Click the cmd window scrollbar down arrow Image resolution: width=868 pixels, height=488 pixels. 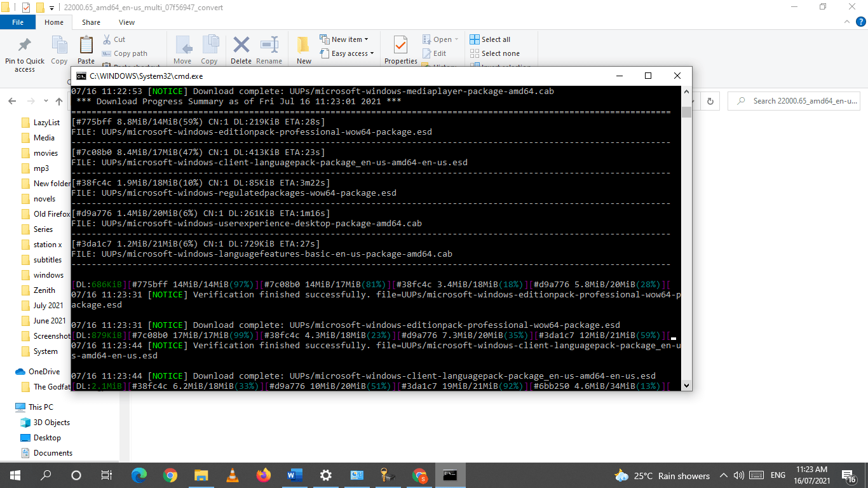coord(686,386)
